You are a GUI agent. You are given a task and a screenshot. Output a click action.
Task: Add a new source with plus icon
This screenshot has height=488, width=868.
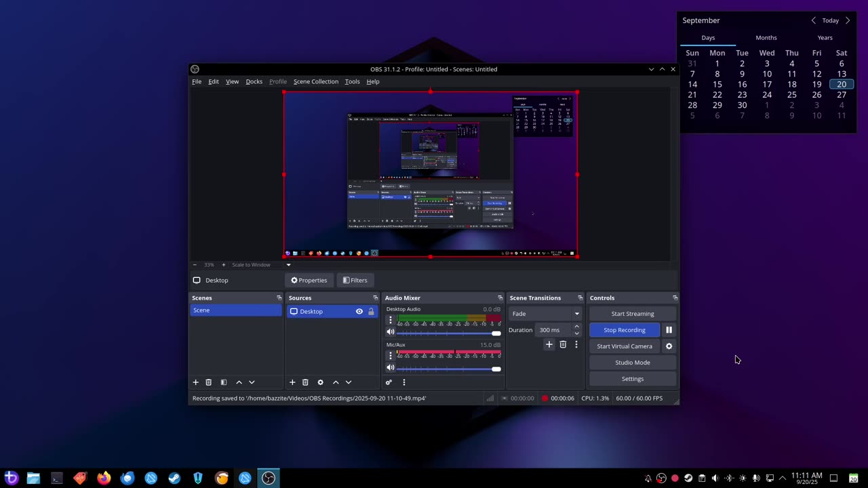tap(292, 382)
